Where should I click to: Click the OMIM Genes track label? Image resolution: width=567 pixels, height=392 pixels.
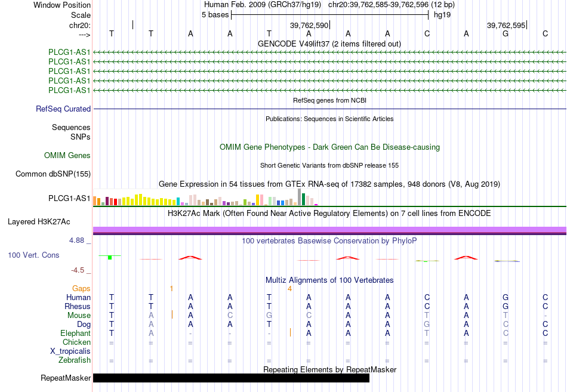coord(67,156)
